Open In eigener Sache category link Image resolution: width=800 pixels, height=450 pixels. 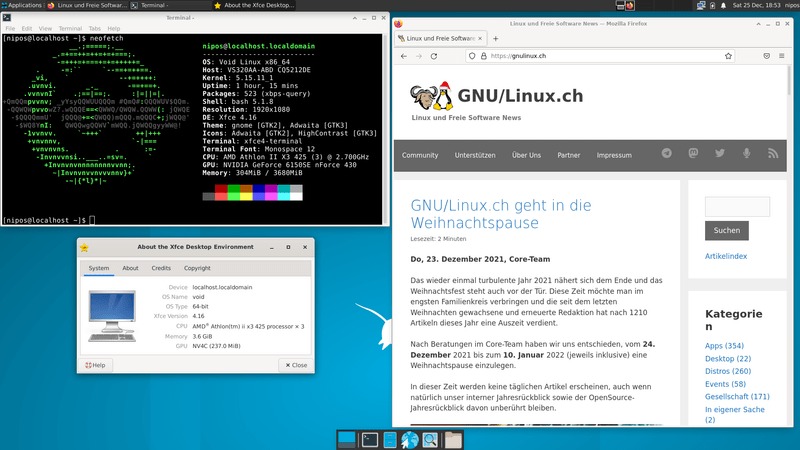coord(735,414)
